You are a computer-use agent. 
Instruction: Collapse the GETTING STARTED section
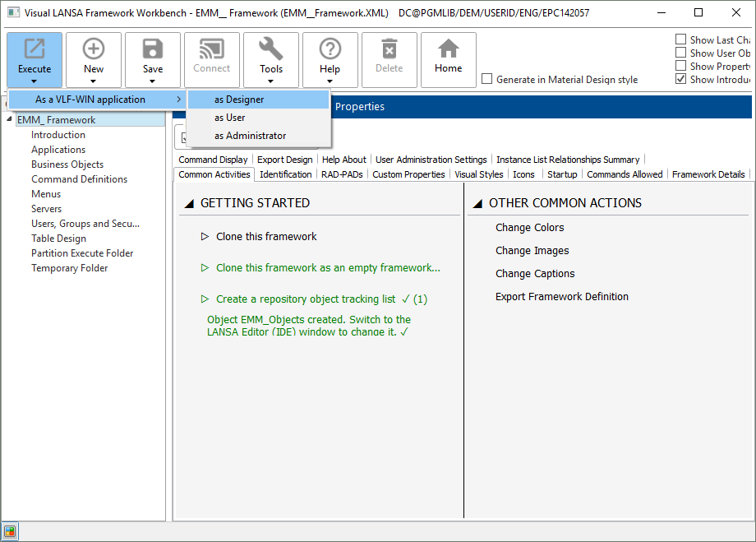pos(189,203)
